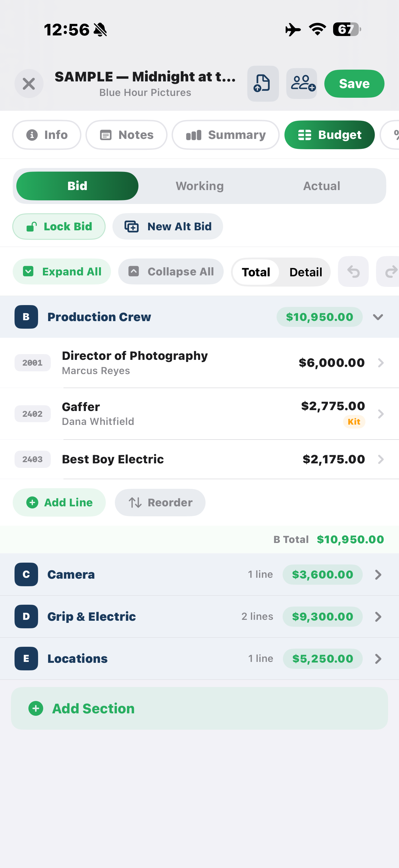Add a new budget section
Screen dimensions: 399x868
(x=199, y=709)
